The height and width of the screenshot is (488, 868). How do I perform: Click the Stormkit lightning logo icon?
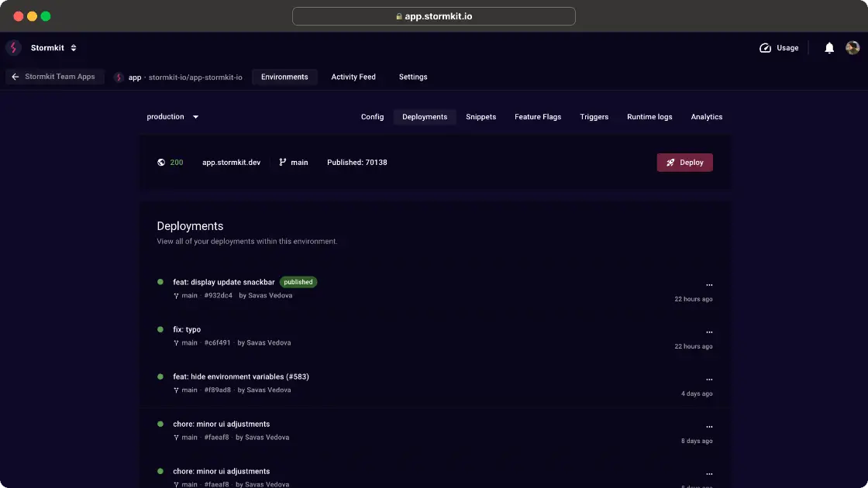13,47
